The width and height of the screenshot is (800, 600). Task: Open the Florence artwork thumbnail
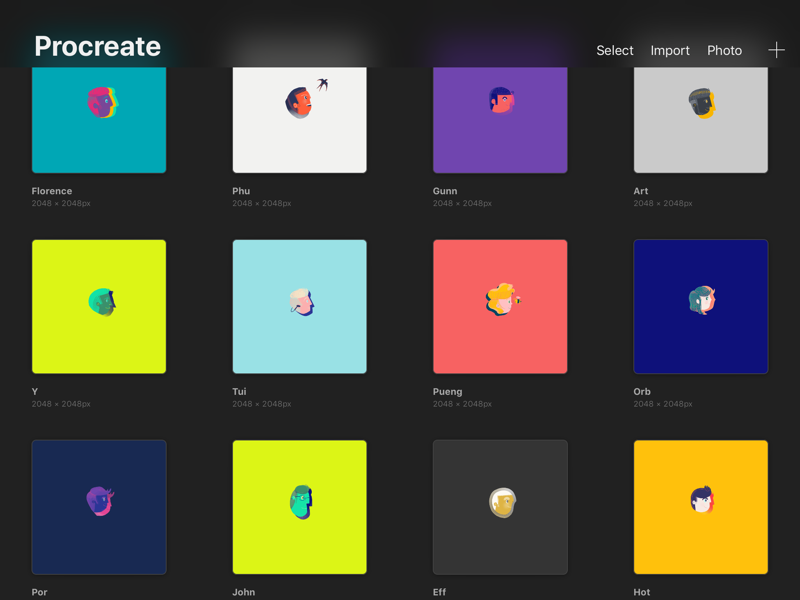[x=98, y=118]
